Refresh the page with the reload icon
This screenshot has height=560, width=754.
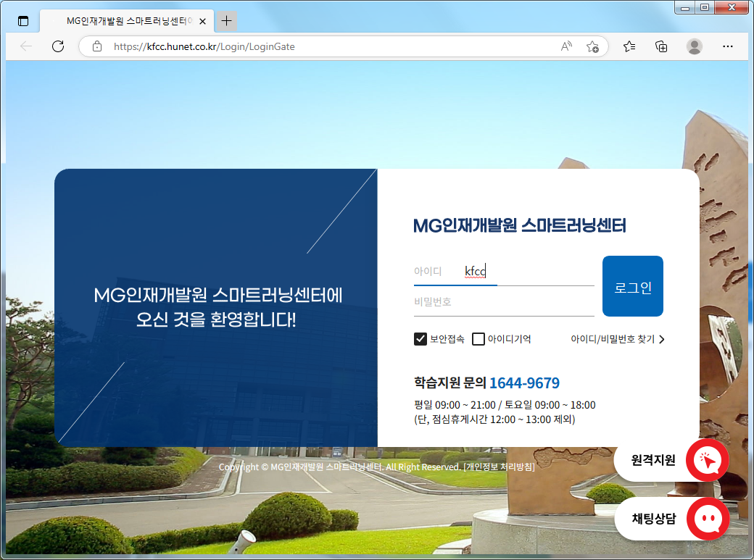point(58,46)
